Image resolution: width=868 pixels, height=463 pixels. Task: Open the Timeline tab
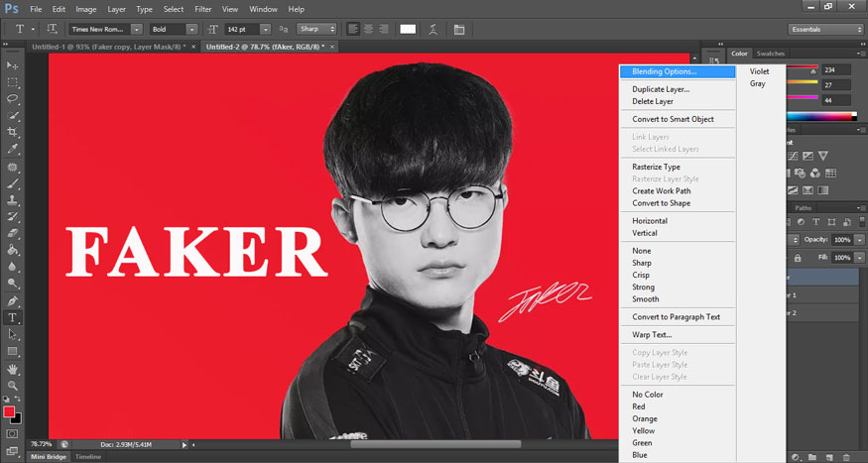pos(88,457)
